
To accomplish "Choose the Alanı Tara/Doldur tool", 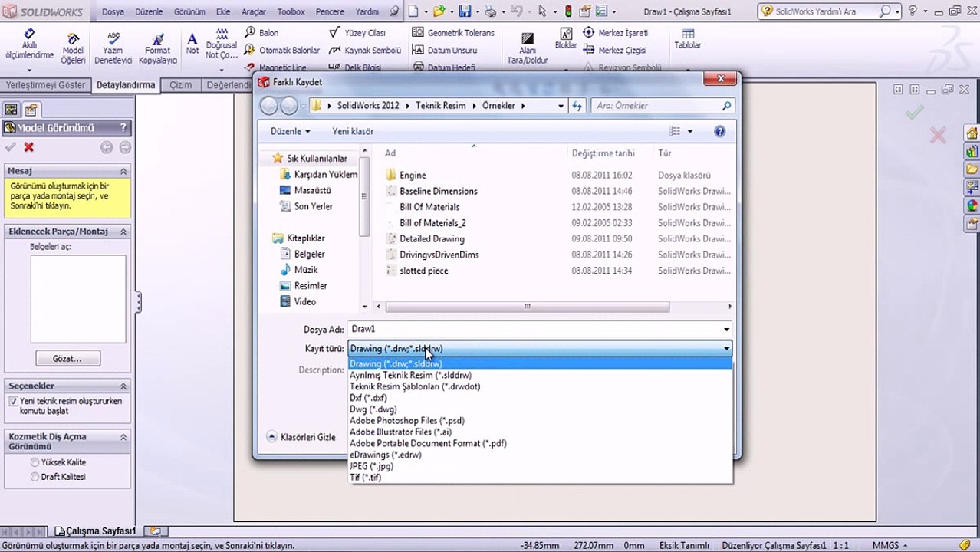I will tap(528, 48).
